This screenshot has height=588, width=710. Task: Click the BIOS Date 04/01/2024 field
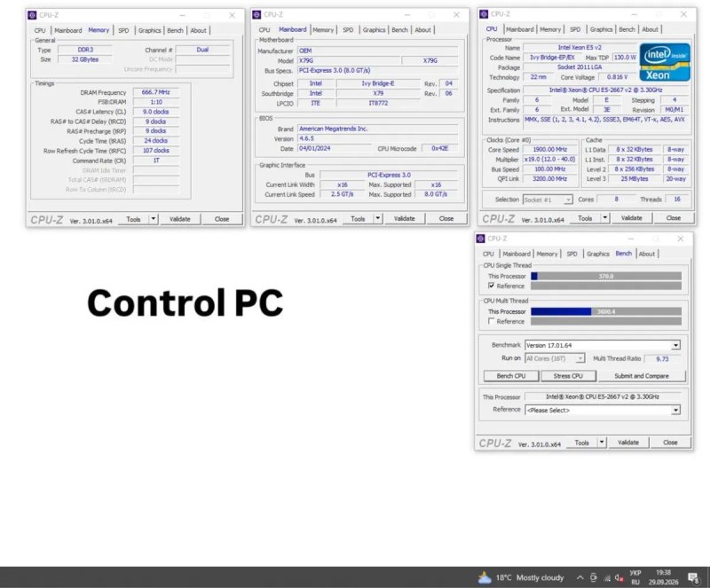335,148
